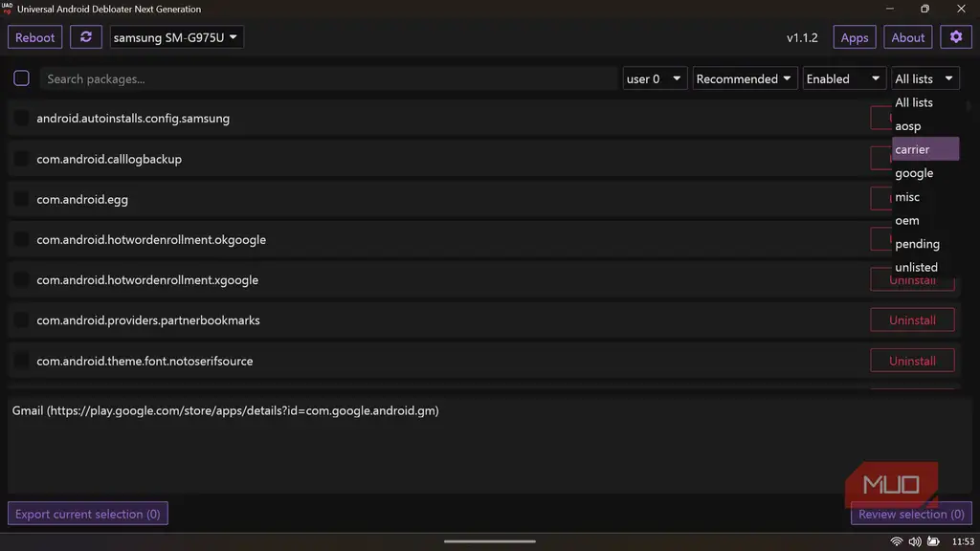Click Export current selection (0)
The image size is (980, 551).
(x=87, y=514)
